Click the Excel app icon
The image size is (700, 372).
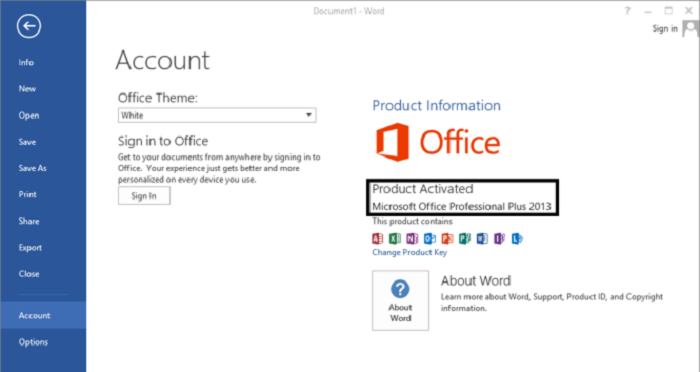tap(395, 239)
